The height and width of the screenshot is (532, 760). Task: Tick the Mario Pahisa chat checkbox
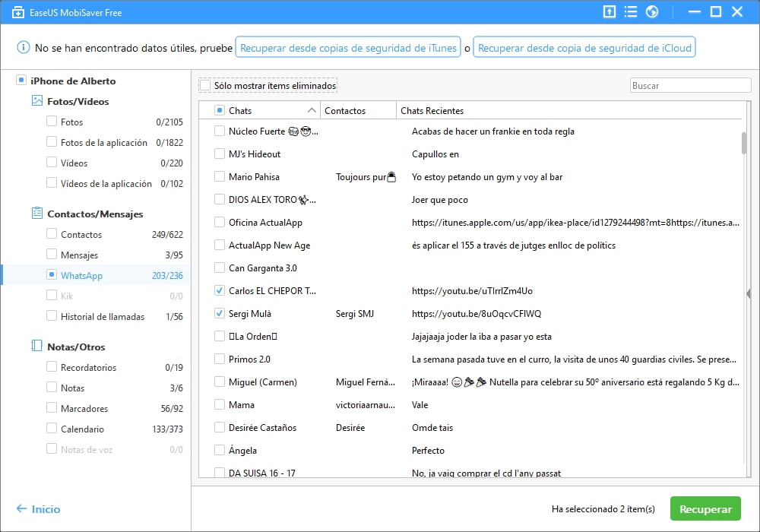220,177
